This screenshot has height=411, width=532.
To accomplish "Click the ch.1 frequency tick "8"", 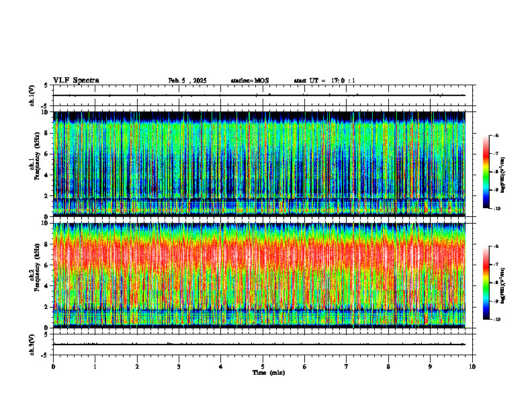I will tap(47, 133).
